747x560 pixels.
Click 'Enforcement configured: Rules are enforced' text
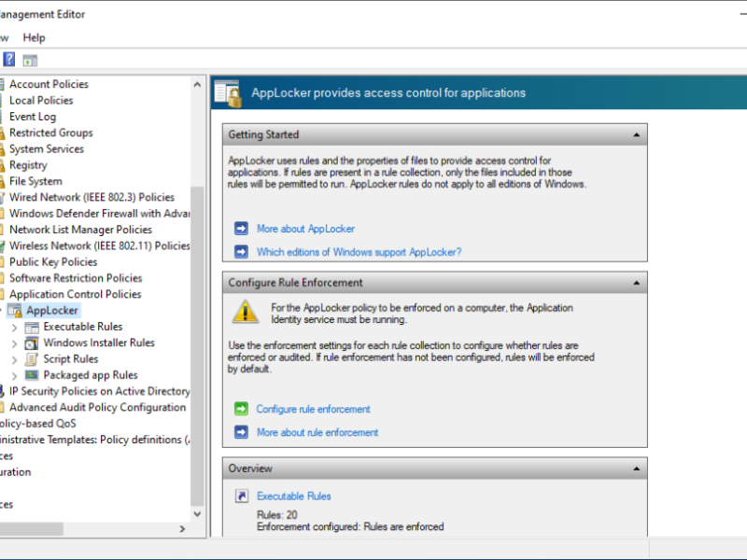350,526
